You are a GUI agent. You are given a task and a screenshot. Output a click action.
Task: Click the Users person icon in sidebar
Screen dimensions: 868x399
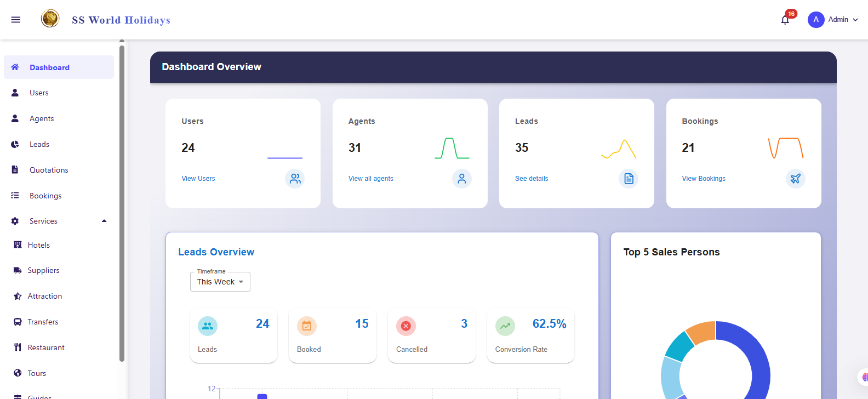point(15,93)
